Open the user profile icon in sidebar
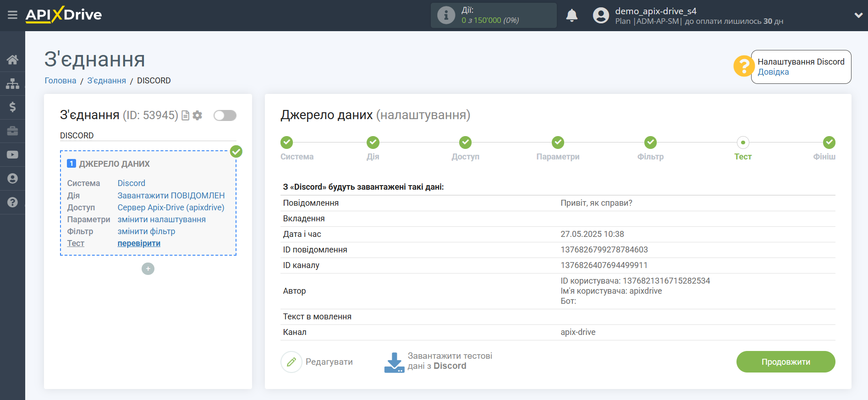The height and width of the screenshot is (400, 868). point(12,179)
